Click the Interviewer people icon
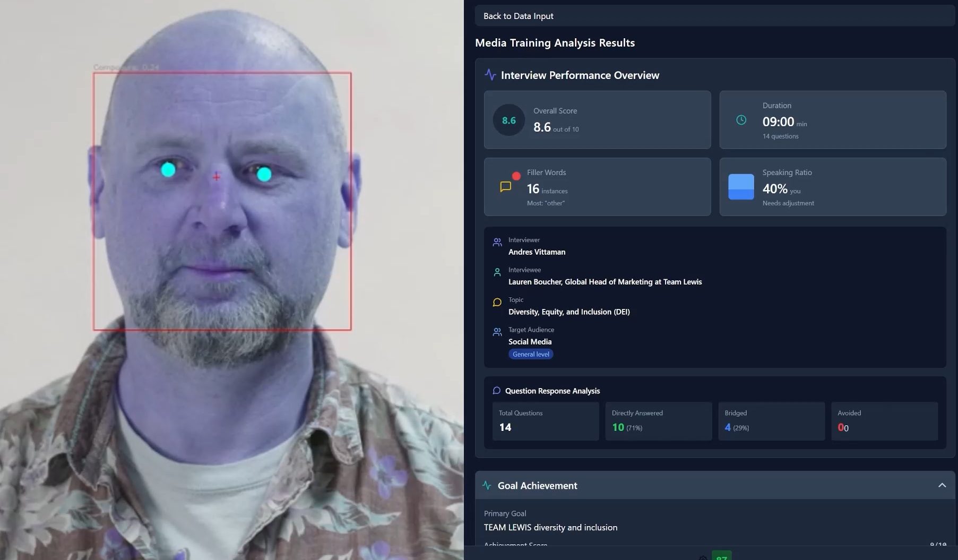Image resolution: width=958 pixels, height=560 pixels. click(x=497, y=243)
